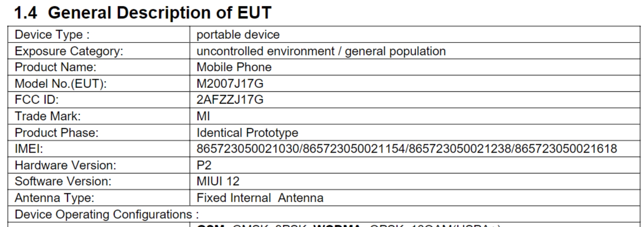Click the "Antenna Type:" label
The height and width of the screenshot is (227, 644).
pyautogui.click(x=54, y=198)
